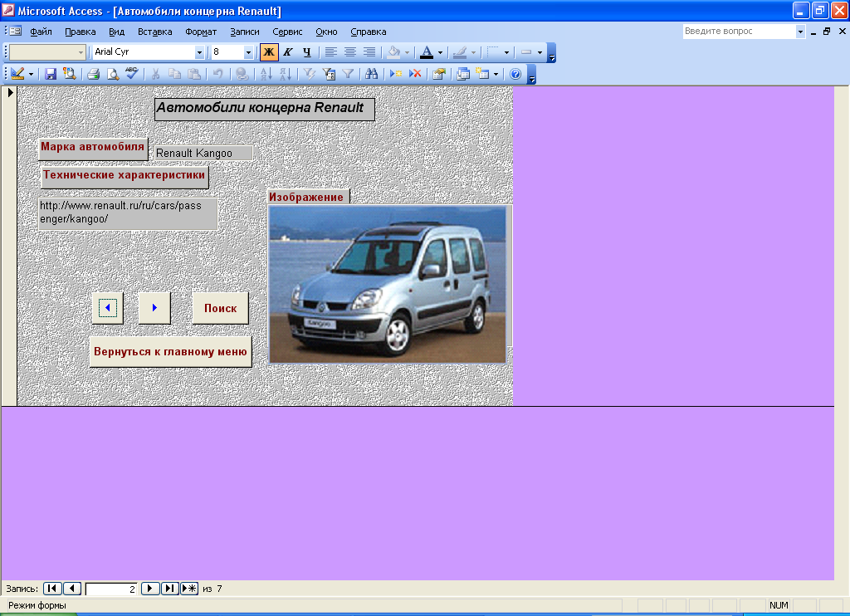
Task: Open print preview icon
Action: [113, 74]
